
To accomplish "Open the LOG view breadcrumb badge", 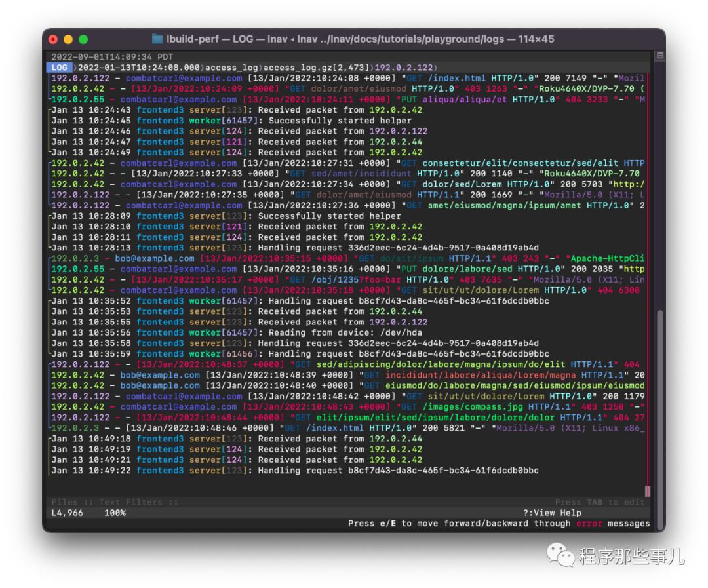I will [x=60, y=68].
